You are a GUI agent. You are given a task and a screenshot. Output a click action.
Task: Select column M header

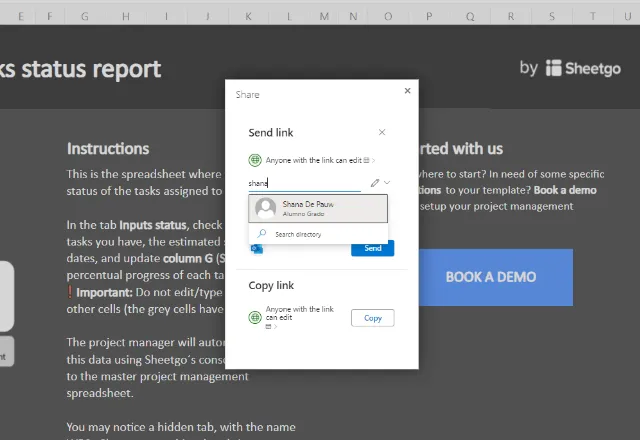point(324,16)
